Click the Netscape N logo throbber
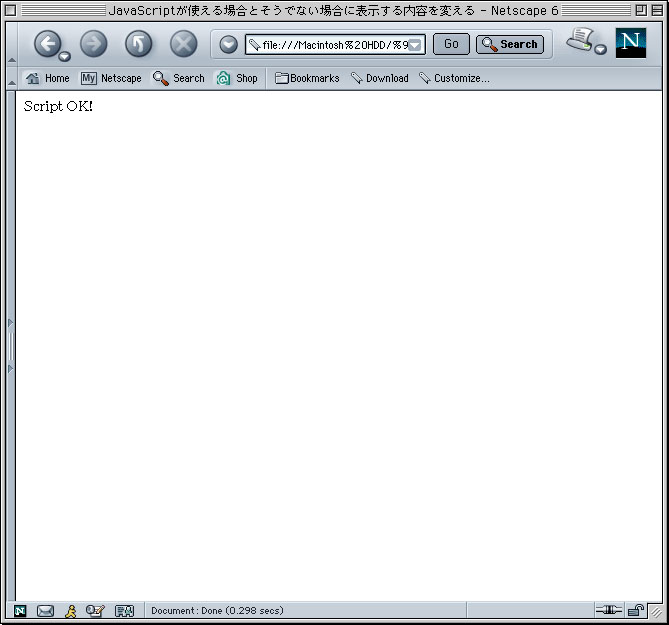Viewport: 669px width, 625px height. point(631,43)
